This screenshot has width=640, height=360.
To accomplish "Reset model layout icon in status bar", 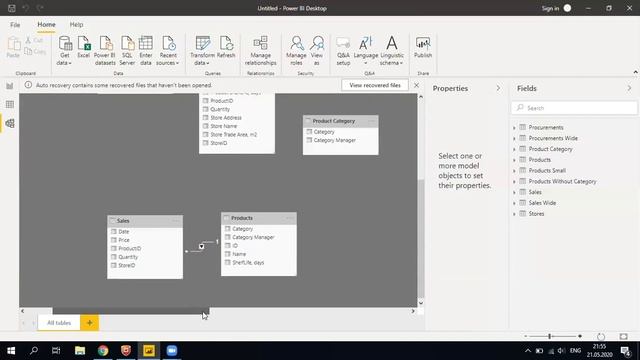I will pyautogui.click(x=601, y=337).
